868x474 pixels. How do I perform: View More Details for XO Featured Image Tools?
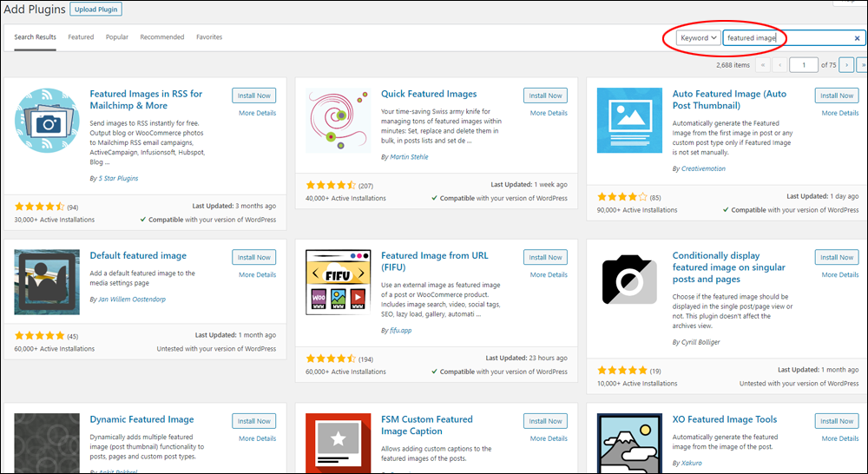(x=840, y=438)
